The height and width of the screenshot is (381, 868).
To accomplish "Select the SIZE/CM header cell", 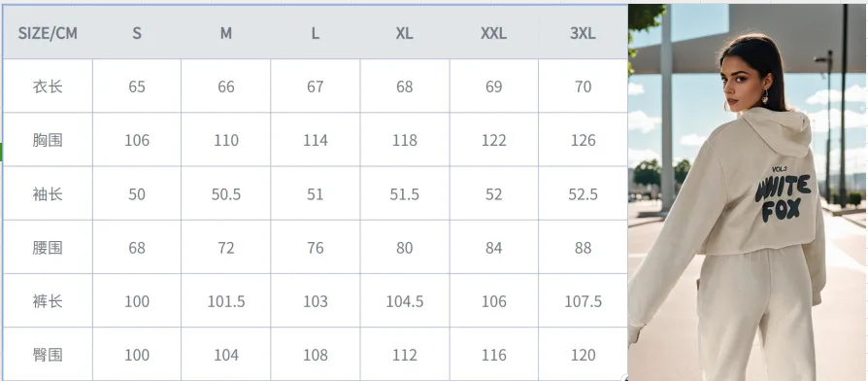I will click(48, 33).
